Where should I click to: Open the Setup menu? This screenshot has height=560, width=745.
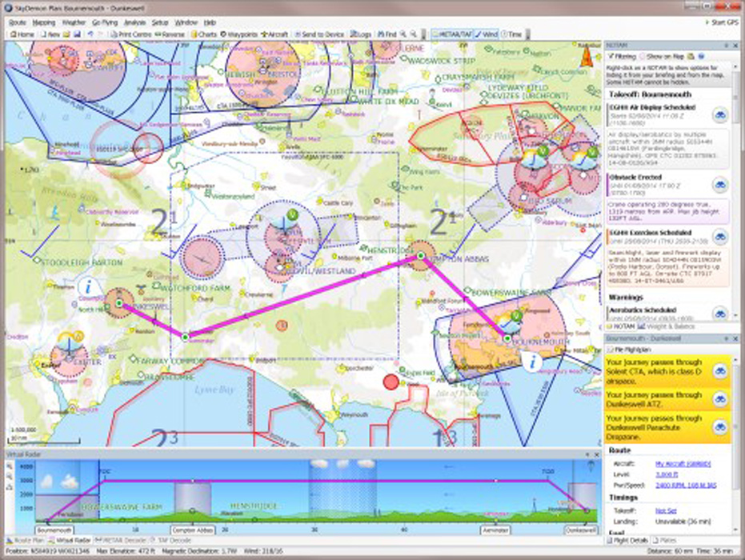click(160, 22)
